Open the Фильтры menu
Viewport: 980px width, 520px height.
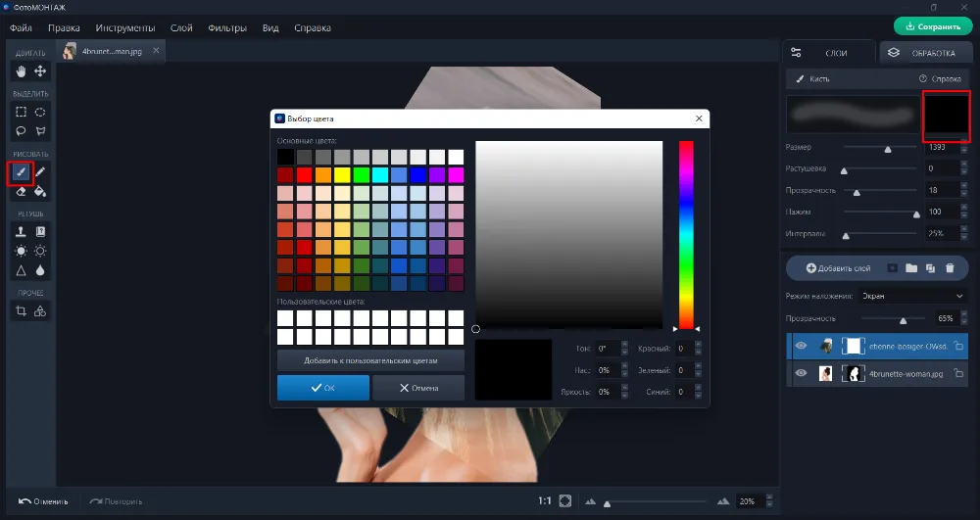pos(227,27)
